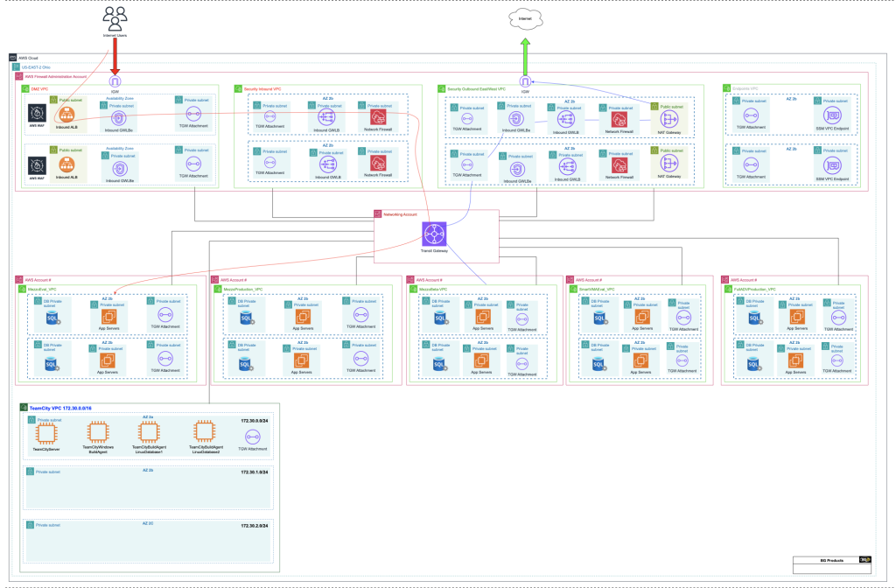Select the Security Inbound VPC label
The height and width of the screenshot is (588, 896).
point(264,88)
